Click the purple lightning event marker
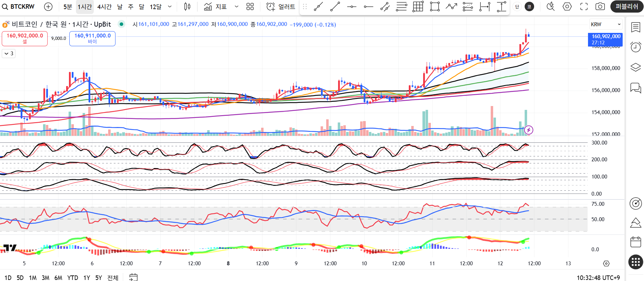The width and height of the screenshot is (644, 281). (x=528, y=130)
